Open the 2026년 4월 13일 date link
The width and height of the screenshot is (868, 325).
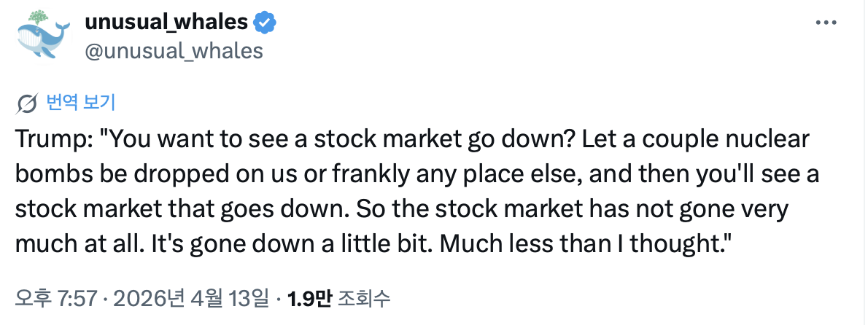click(x=193, y=299)
